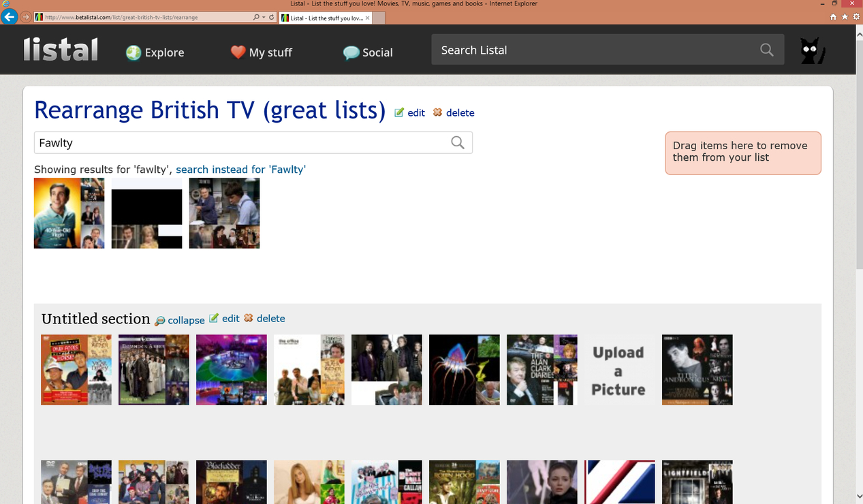Open the address bar search dropdown arrow
The image size is (863, 504).
coord(264,17)
